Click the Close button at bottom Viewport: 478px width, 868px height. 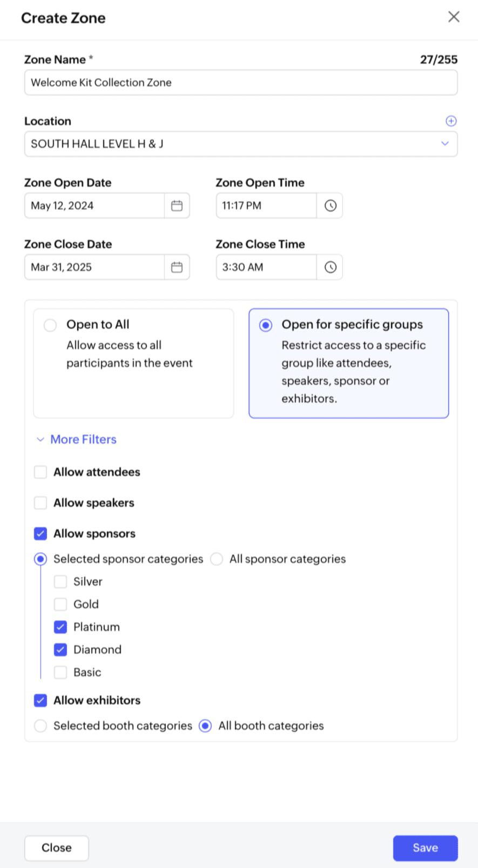pyautogui.click(x=56, y=848)
